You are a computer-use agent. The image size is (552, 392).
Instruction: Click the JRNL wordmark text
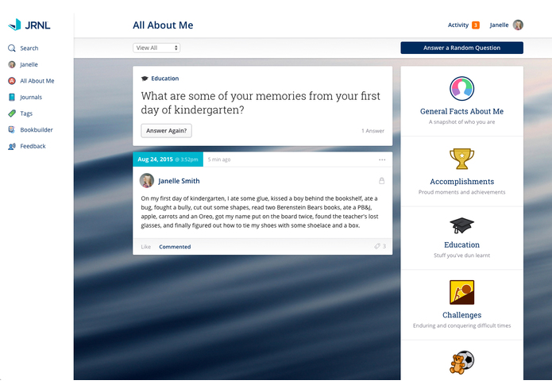coord(37,25)
